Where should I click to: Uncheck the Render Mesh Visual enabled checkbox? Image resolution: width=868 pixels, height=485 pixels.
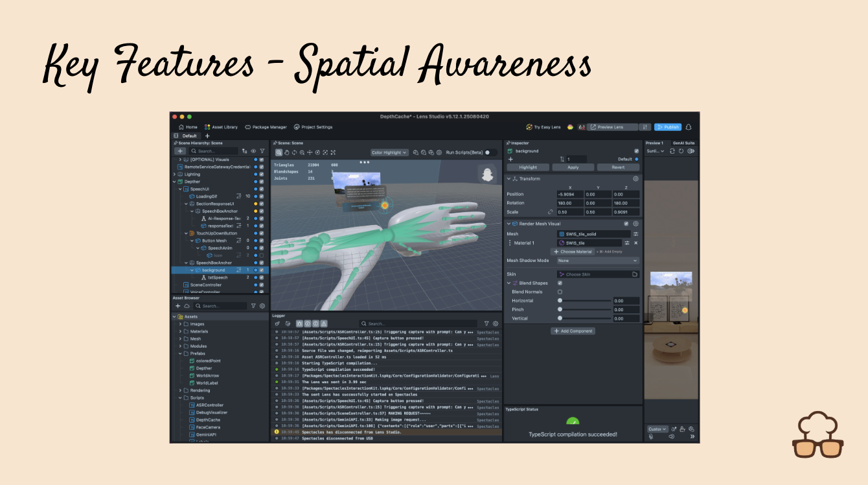pos(626,224)
